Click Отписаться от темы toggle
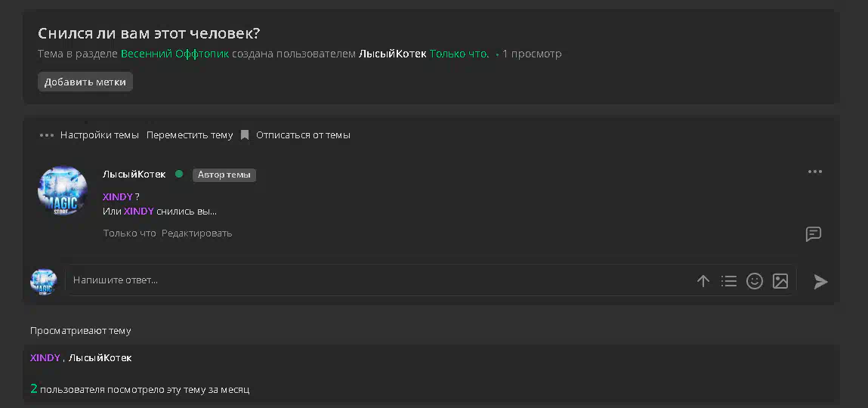The image size is (868, 408). coord(303,135)
